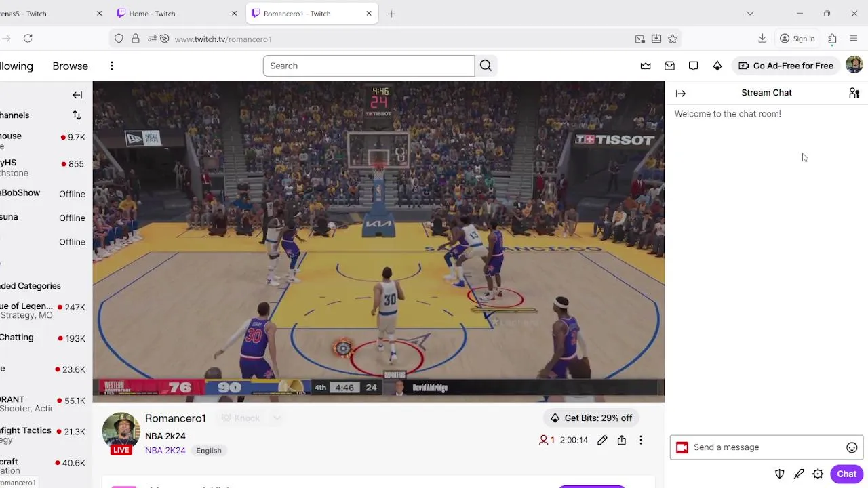This screenshot has height=488, width=868.
Task: Sort followed channels with arrows icon
Action: point(77,115)
